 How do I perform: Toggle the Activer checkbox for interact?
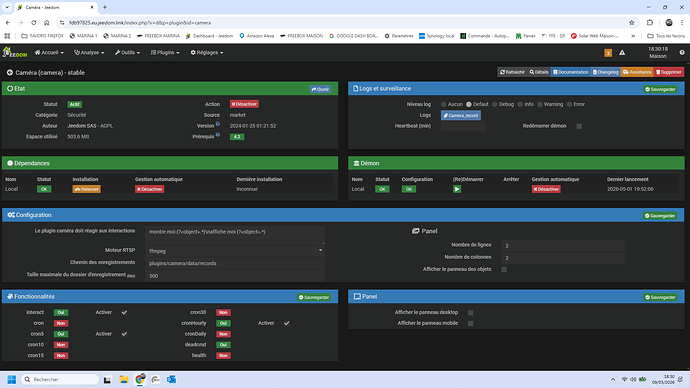pyautogui.click(x=124, y=312)
